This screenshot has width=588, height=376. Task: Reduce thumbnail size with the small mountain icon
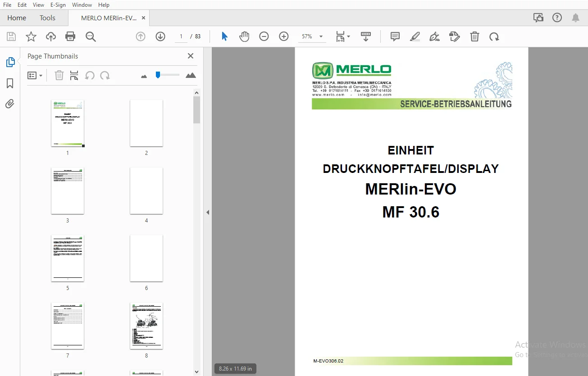(x=144, y=76)
